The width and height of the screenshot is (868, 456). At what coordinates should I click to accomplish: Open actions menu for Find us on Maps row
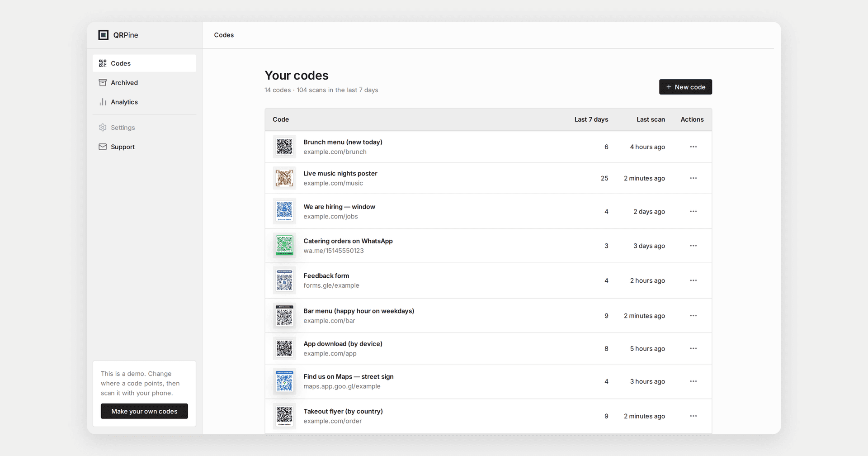[x=693, y=381]
